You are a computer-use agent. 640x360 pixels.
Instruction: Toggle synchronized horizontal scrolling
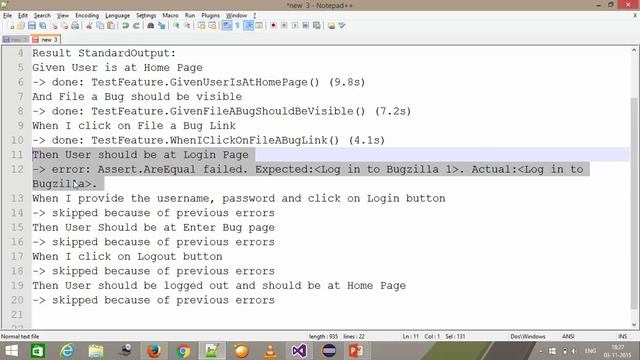[x=212, y=26]
